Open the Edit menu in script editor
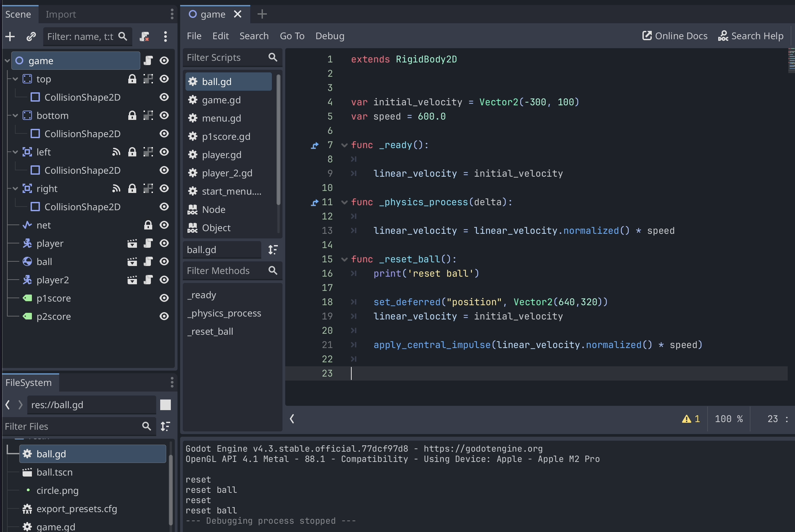Image resolution: width=795 pixels, height=532 pixels. [221, 36]
